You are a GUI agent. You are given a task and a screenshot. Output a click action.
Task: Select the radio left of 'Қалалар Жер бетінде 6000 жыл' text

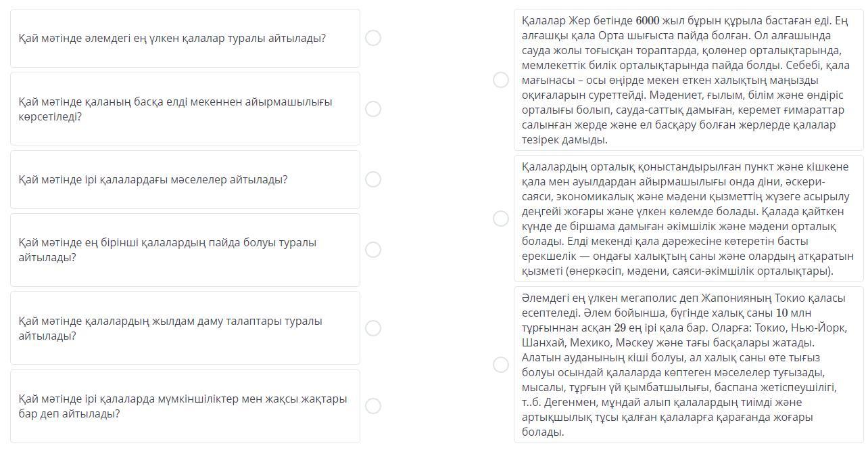(501, 80)
